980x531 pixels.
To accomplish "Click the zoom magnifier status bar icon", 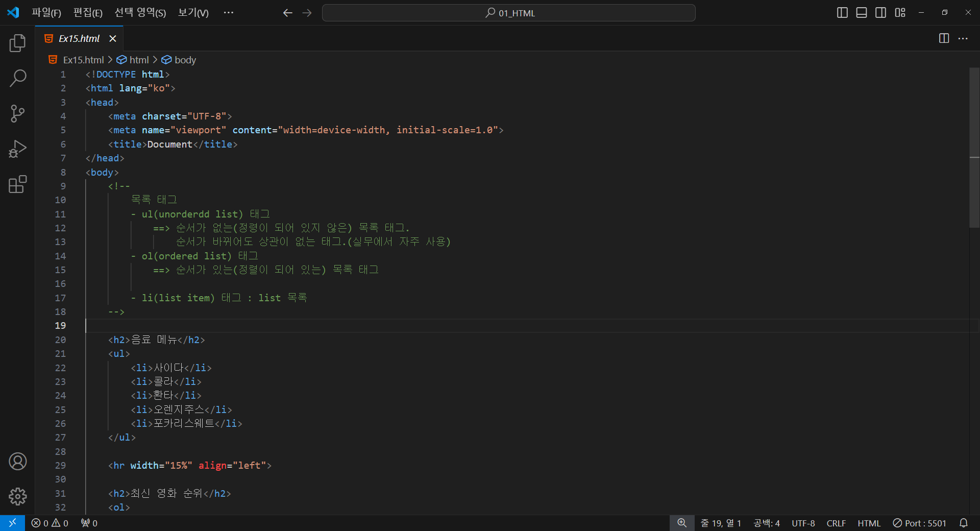I will point(682,523).
